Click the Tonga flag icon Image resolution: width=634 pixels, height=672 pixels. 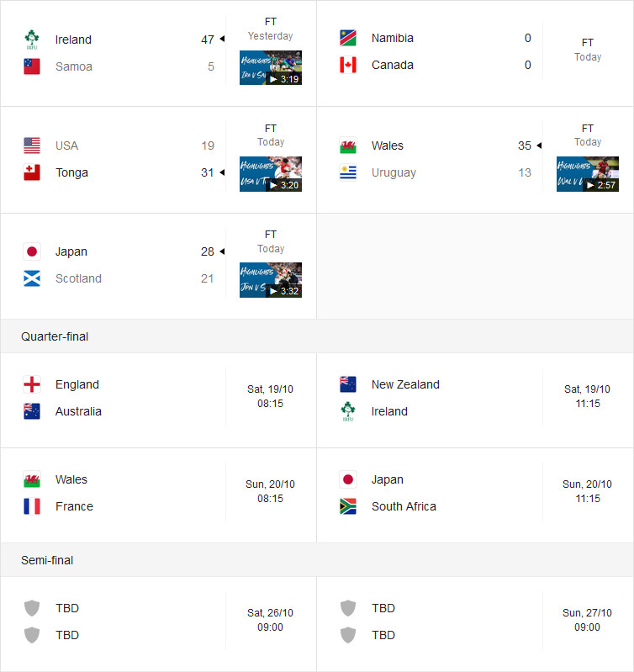pyautogui.click(x=32, y=172)
